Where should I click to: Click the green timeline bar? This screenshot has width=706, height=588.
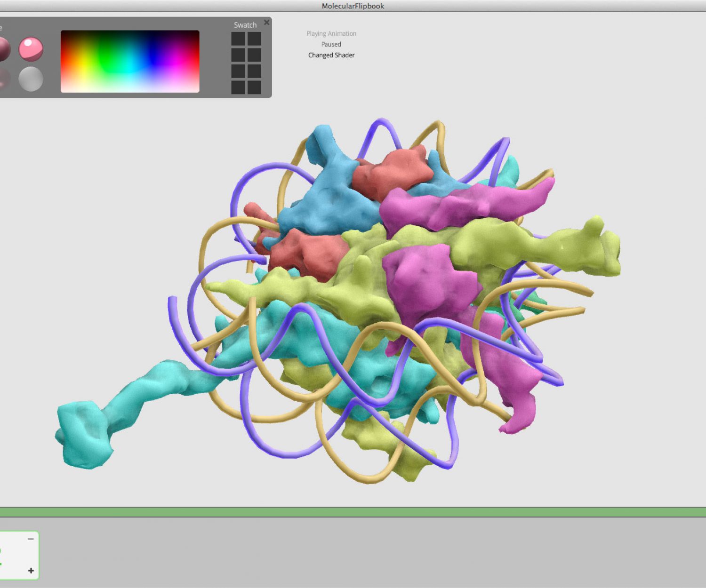click(x=353, y=512)
